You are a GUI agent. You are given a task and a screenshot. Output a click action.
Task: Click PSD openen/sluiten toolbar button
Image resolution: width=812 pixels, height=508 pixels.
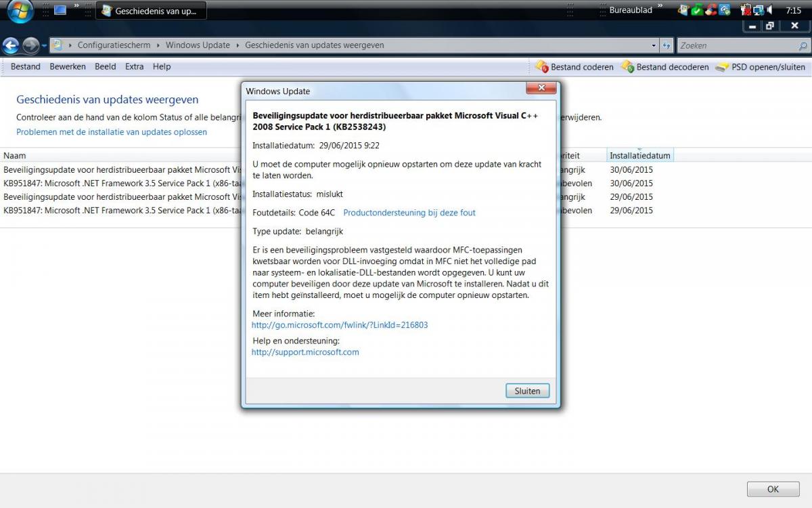[761, 66]
